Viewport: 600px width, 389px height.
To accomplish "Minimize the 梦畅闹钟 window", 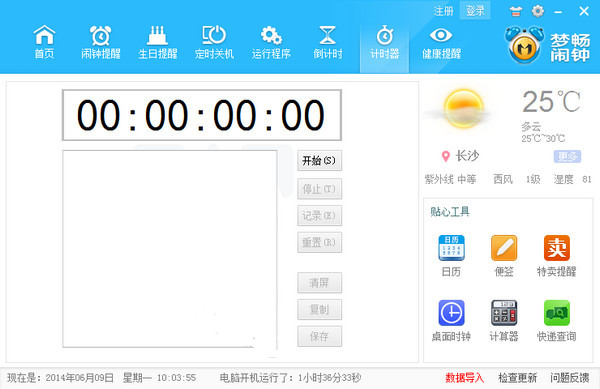I will 558,12.
